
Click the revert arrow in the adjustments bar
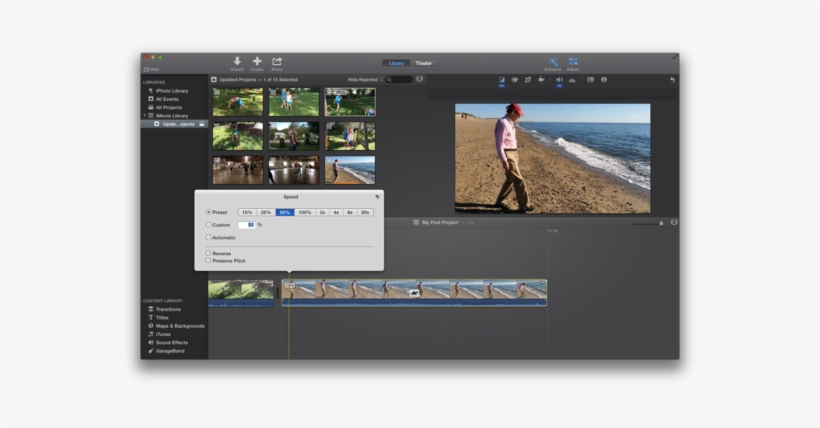click(x=672, y=80)
